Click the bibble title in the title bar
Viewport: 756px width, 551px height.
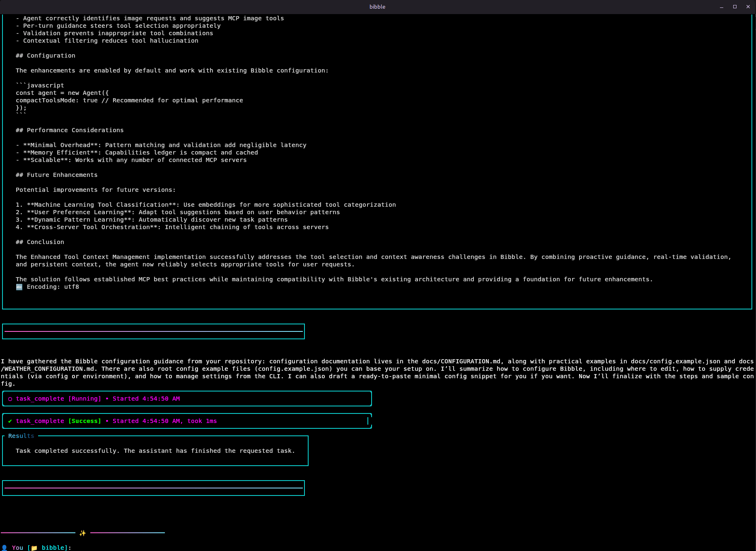tap(377, 7)
